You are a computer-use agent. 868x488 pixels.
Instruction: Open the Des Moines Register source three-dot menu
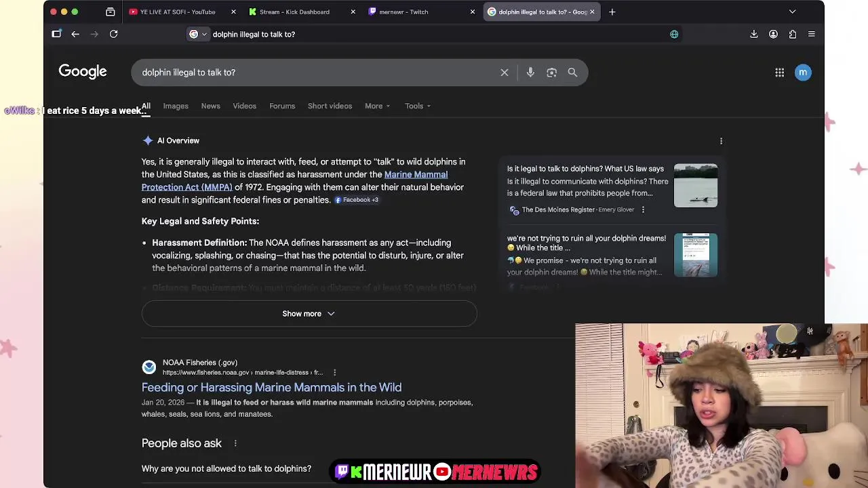tap(643, 210)
